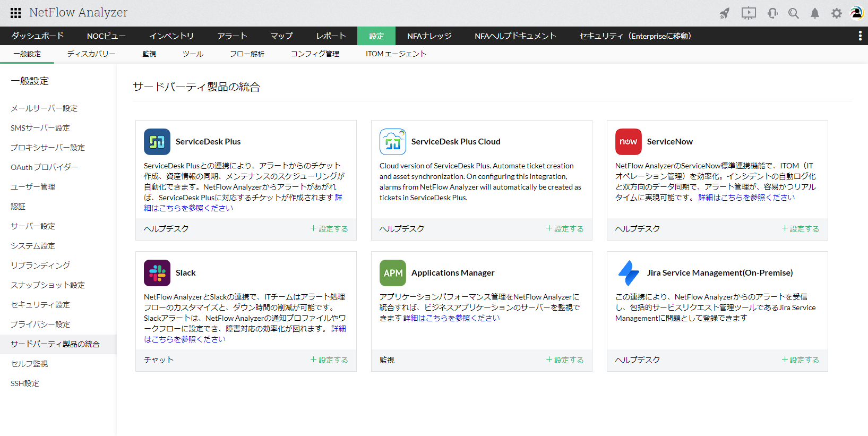Click 設定する for ServiceDesk Plus
This screenshot has width=868, height=436.
click(329, 229)
